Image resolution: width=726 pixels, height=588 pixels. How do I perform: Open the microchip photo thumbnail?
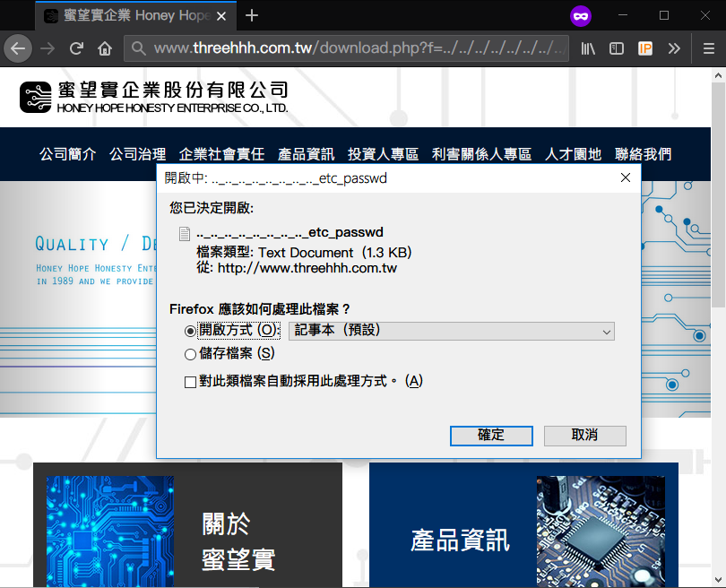[601, 532]
